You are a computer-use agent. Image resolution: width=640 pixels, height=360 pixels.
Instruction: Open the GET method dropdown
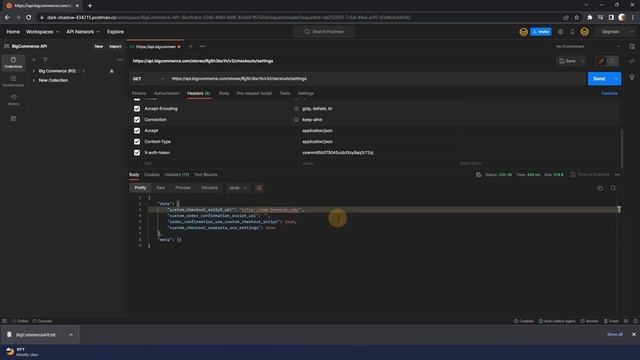pyautogui.click(x=149, y=79)
